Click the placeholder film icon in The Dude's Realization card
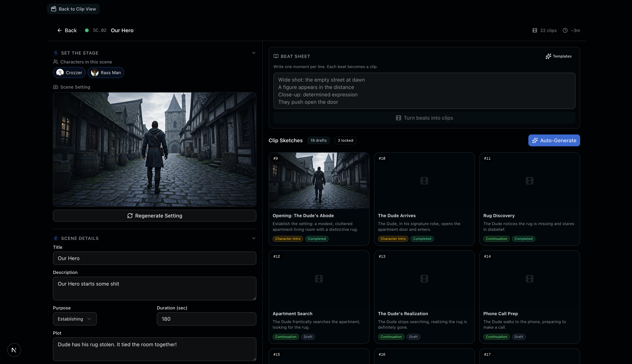Viewport: 632px width, 364px height. [424, 279]
